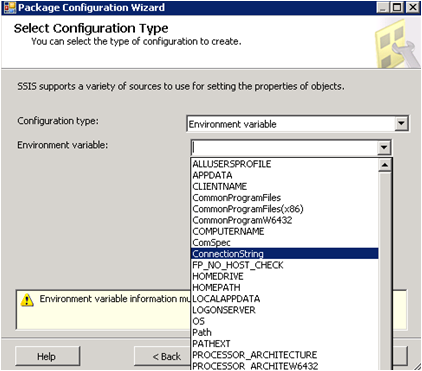
Task: Select PROCESSOR_ARCHITEW6432 entry
Action: (285, 366)
